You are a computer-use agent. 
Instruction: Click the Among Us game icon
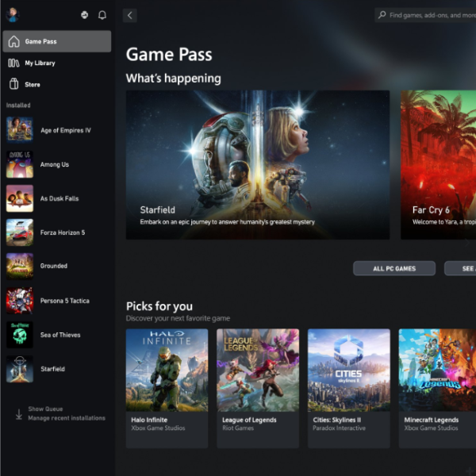click(x=20, y=164)
